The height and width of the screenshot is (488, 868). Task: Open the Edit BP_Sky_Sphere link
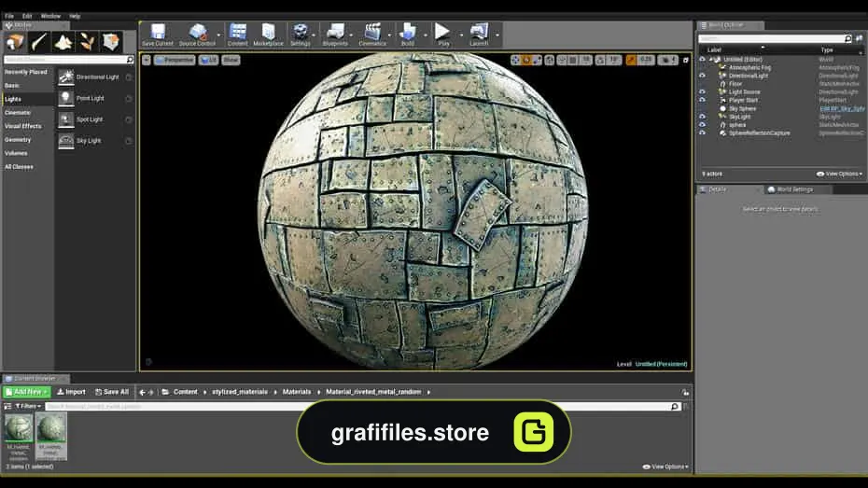click(842, 108)
